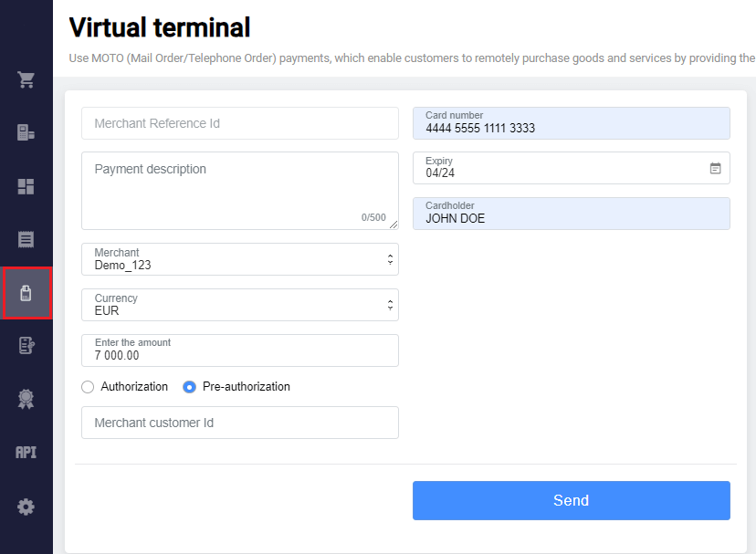Click the Merchant Reference Id field

tap(239, 123)
